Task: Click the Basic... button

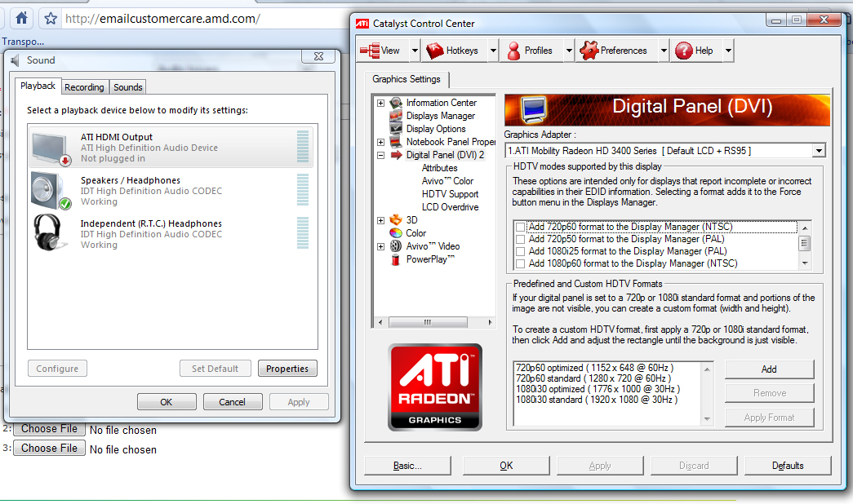Action: (407, 466)
